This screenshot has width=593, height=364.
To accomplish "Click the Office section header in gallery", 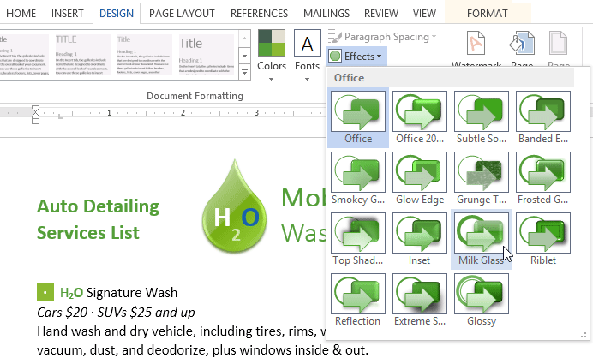I will 451,78.
